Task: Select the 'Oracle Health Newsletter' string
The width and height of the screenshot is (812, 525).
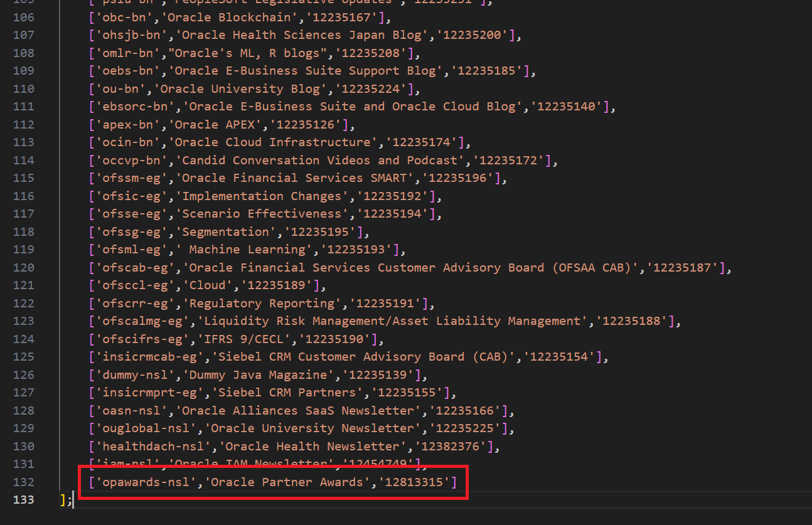Action: coord(313,447)
